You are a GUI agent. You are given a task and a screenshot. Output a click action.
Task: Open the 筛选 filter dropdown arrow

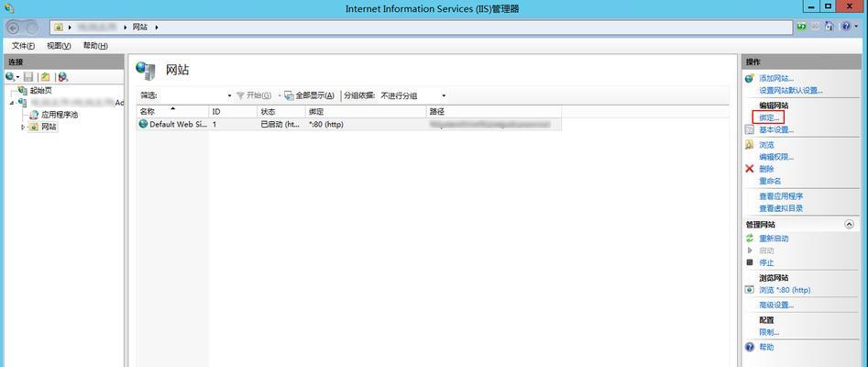(x=229, y=95)
